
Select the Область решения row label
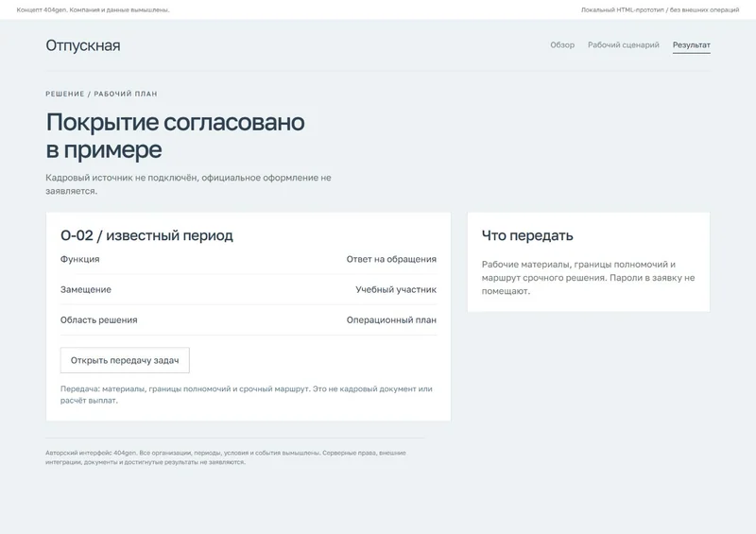[99, 319]
